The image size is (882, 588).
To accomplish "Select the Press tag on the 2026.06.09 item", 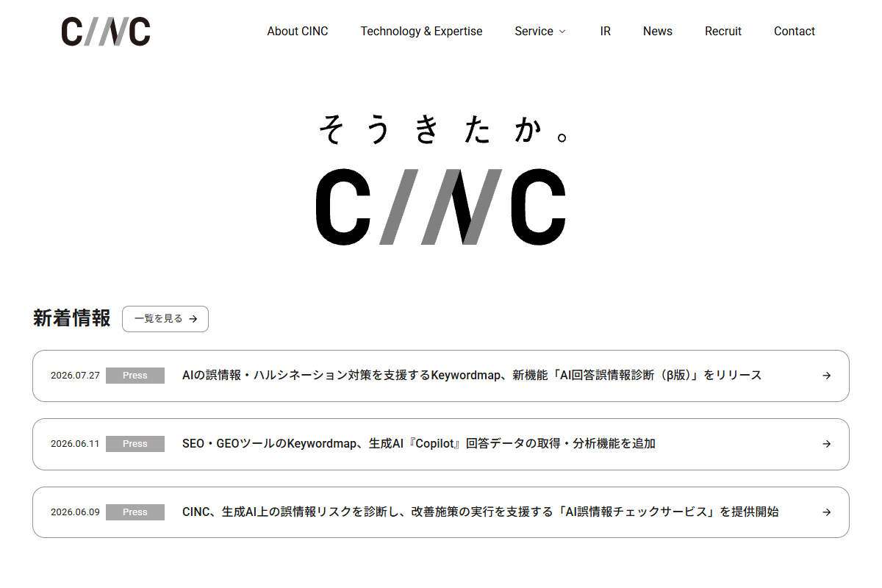I will [135, 512].
